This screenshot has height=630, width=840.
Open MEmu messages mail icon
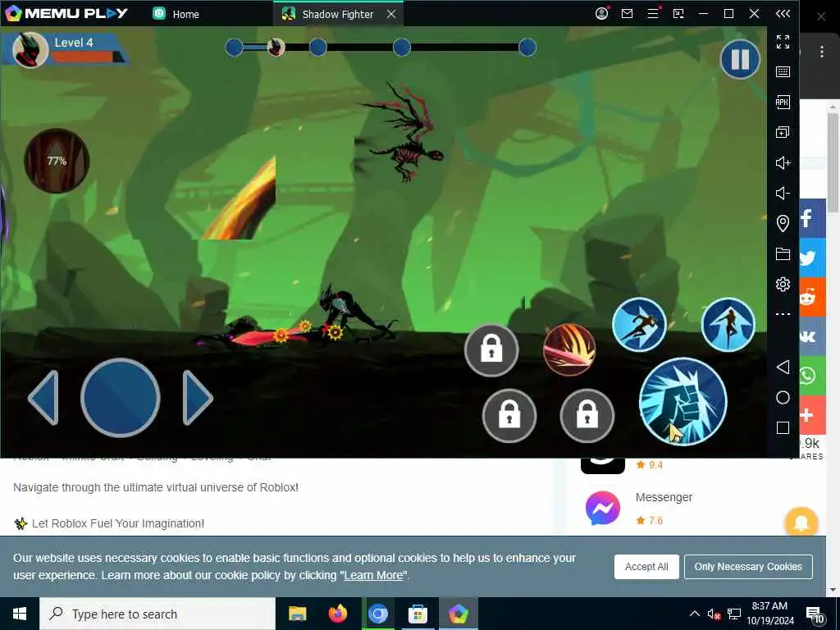(x=627, y=13)
